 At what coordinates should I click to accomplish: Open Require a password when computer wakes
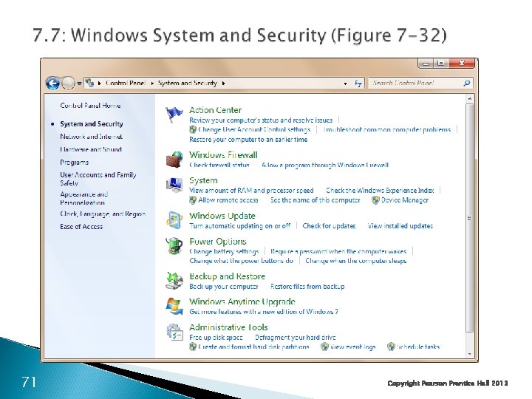coord(338,251)
